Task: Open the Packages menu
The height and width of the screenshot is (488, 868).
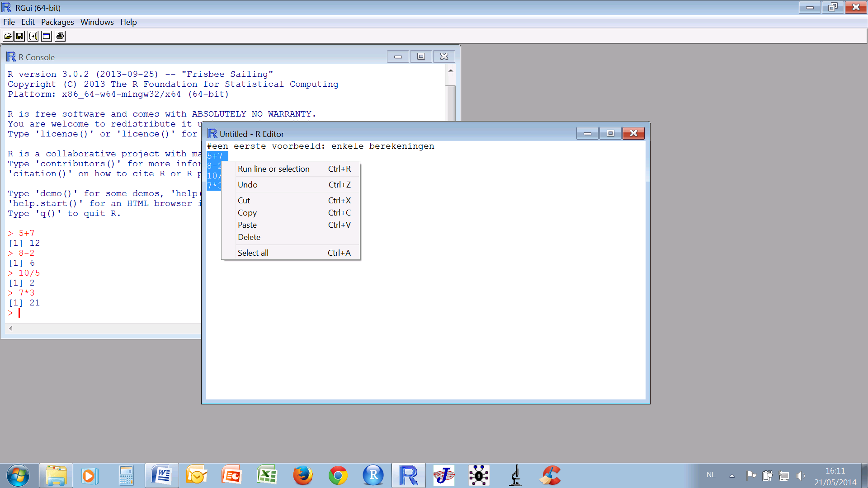Action: click(57, 22)
